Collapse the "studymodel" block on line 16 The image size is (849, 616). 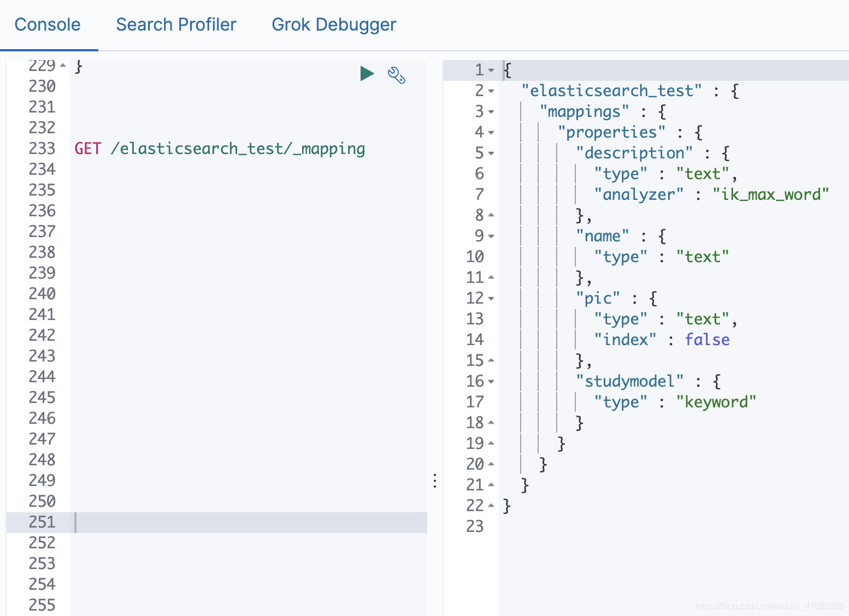click(491, 382)
